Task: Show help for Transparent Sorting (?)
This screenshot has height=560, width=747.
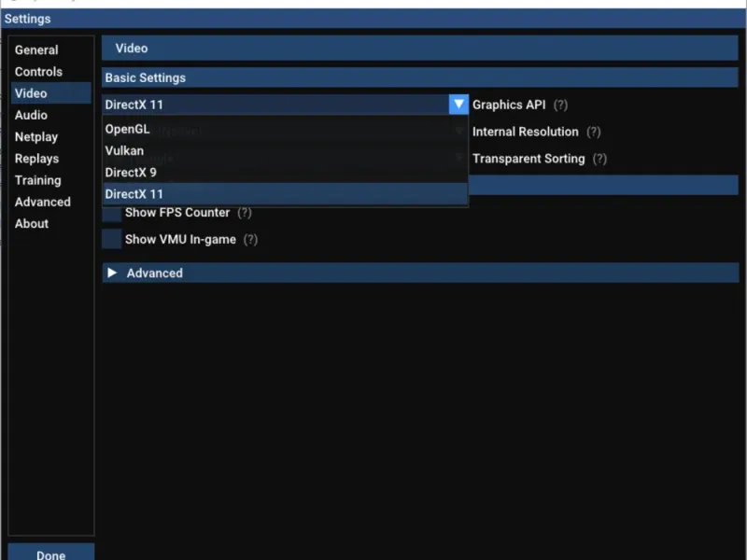Action: coord(599,159)
